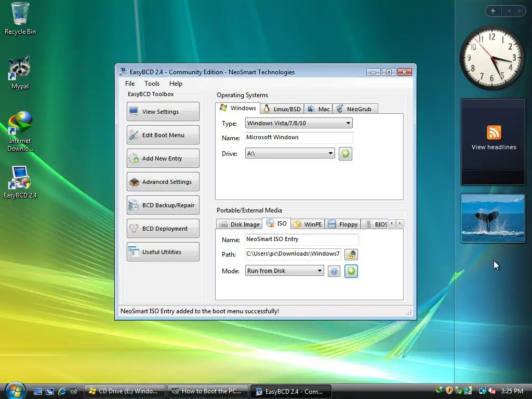Go to Add New Entry page

tap(163, 158)
